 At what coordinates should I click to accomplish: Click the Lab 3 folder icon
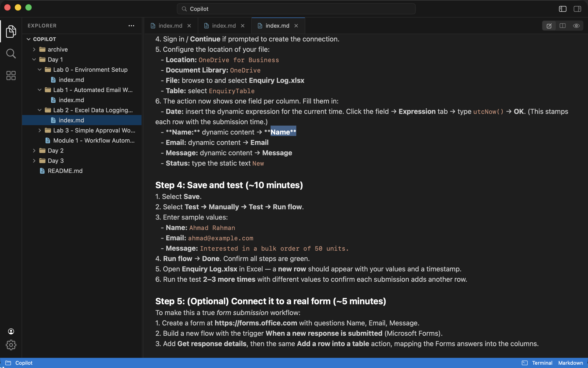(x=48, y=131)
